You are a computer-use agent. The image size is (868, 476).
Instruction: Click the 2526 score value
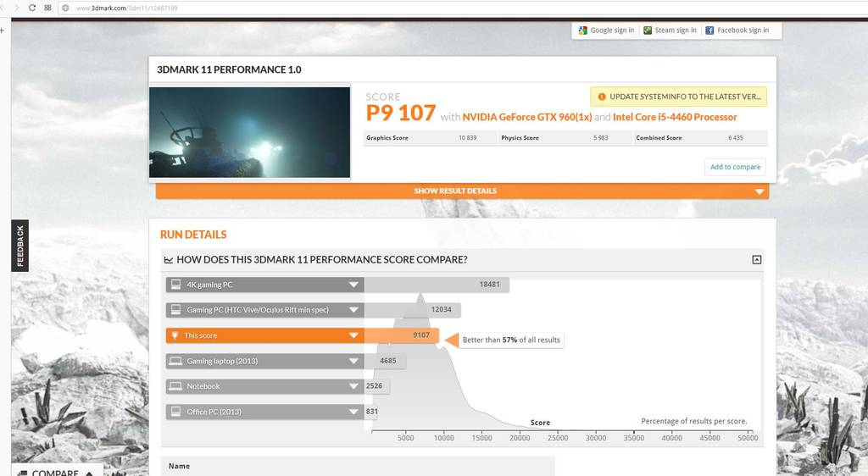point(374,386)
